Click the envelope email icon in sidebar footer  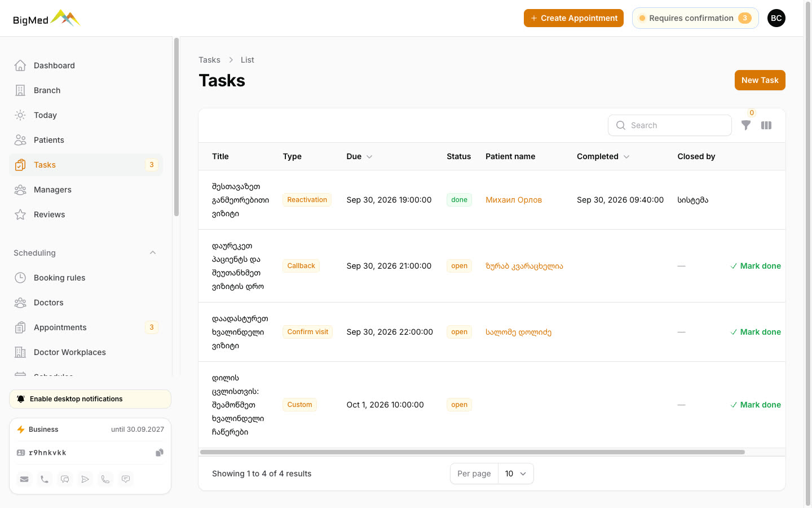(24, 479)
